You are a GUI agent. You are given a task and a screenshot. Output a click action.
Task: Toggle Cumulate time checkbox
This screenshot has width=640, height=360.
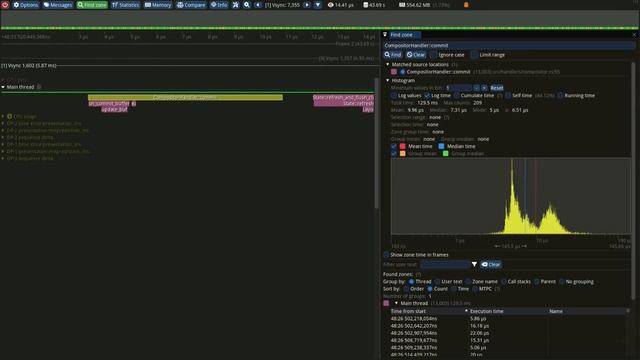[x=457, y=96]
